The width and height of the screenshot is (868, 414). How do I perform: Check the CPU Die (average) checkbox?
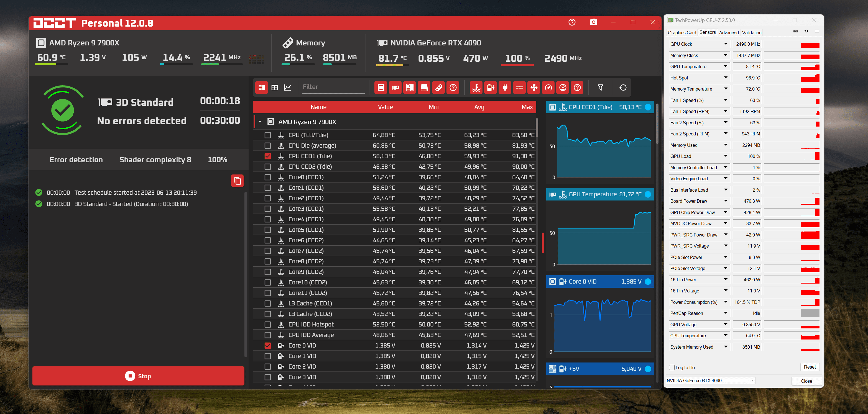[267, 145]
